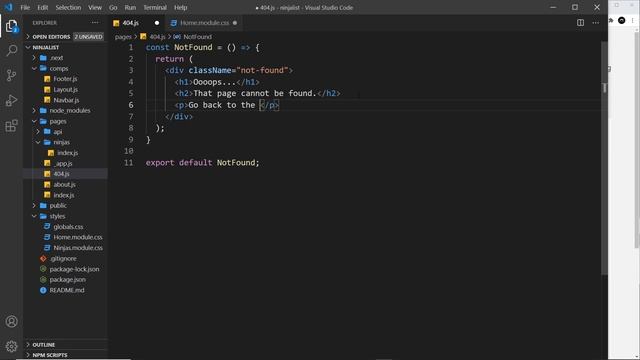640x360 pixels.
Task: Open the Accounts menu icon
Action: 11,322
